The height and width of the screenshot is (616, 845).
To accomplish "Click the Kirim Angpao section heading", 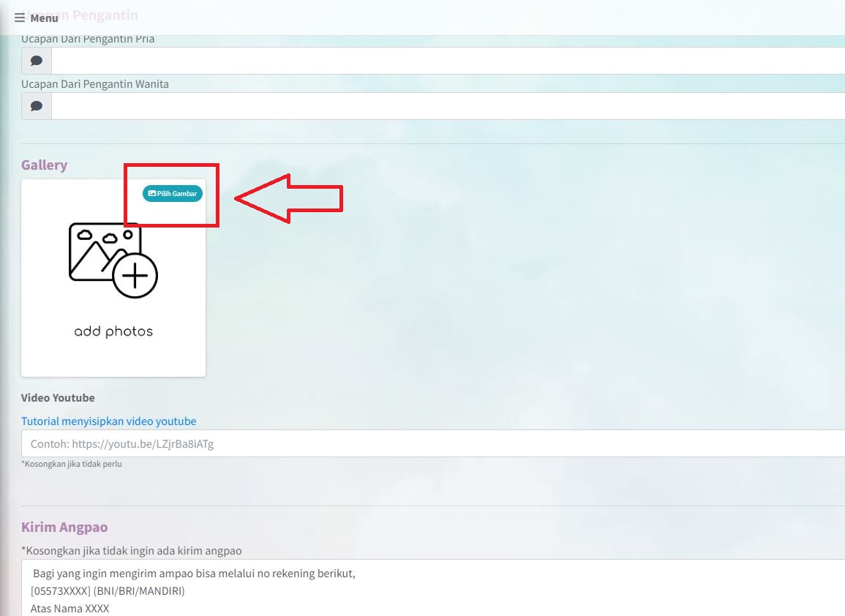I will click(x=64, y=527).
